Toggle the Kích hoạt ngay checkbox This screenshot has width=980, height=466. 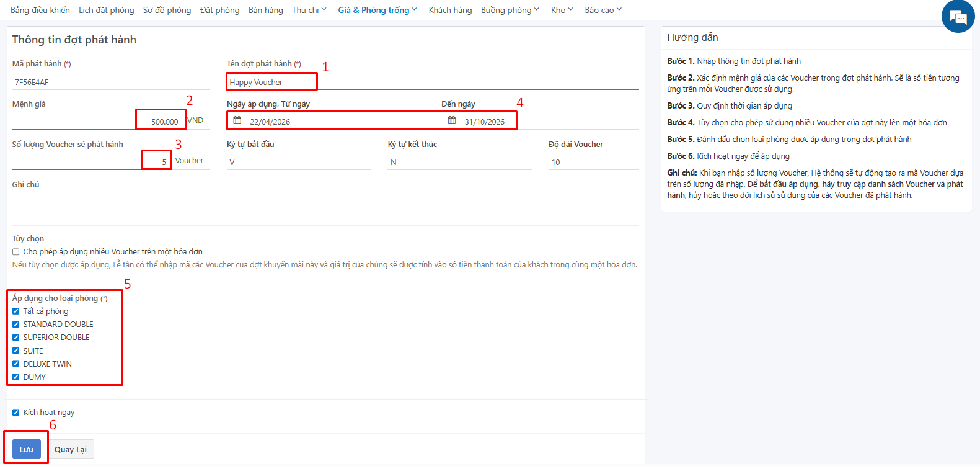[x=16, y=413]
